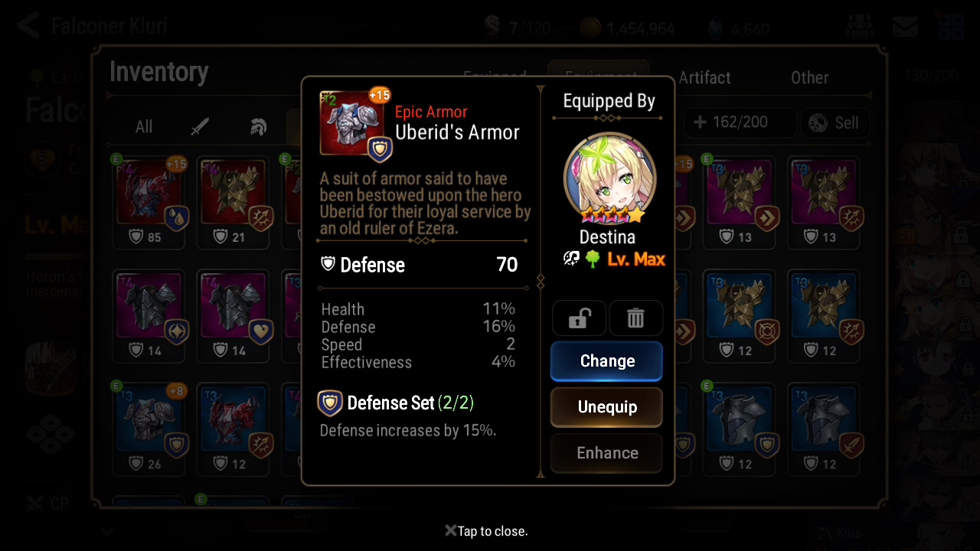
Task: Tap the Enhance button
Action: click(x=606, y=453)
